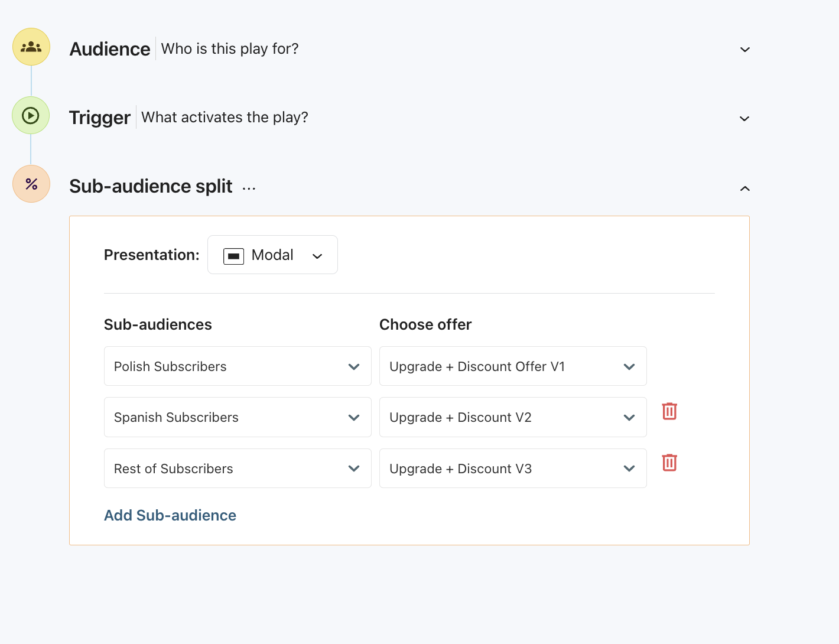Viewport: 839px width, 644px height.
Task: Click the 'Choose offer' column heading
Action: point(425,324)
